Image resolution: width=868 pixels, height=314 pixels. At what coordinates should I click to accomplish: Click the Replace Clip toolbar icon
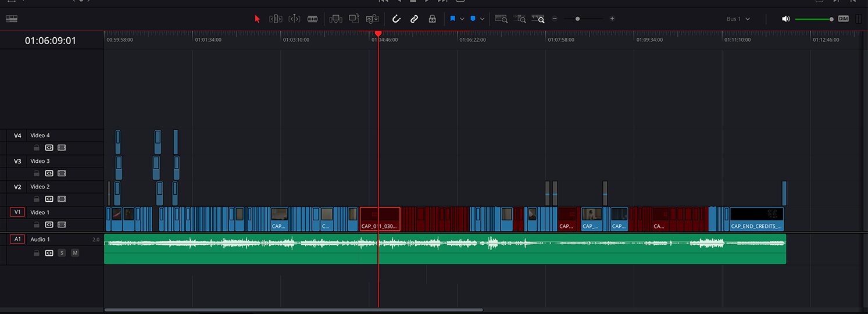373,19
